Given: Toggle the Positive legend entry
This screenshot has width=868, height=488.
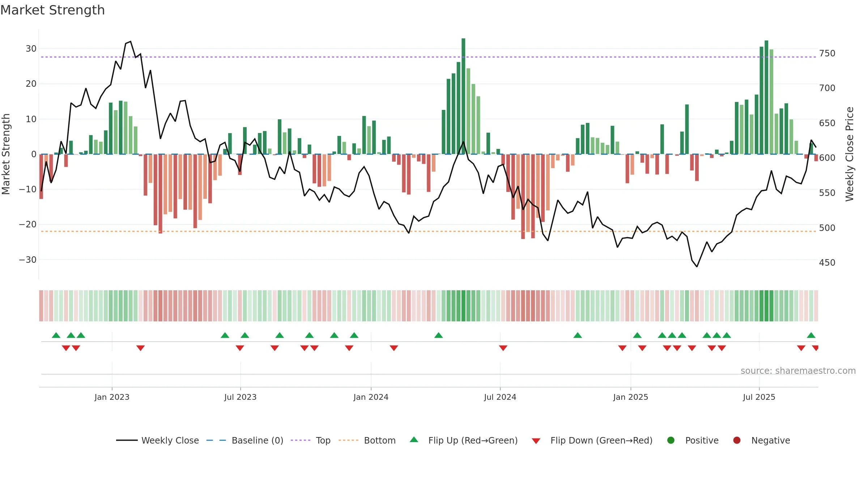Looking at the screenshot, I should [693, 440].
